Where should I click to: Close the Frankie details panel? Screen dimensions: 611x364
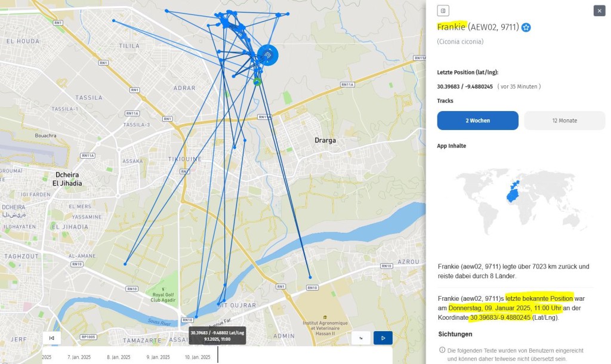[598, 11]
